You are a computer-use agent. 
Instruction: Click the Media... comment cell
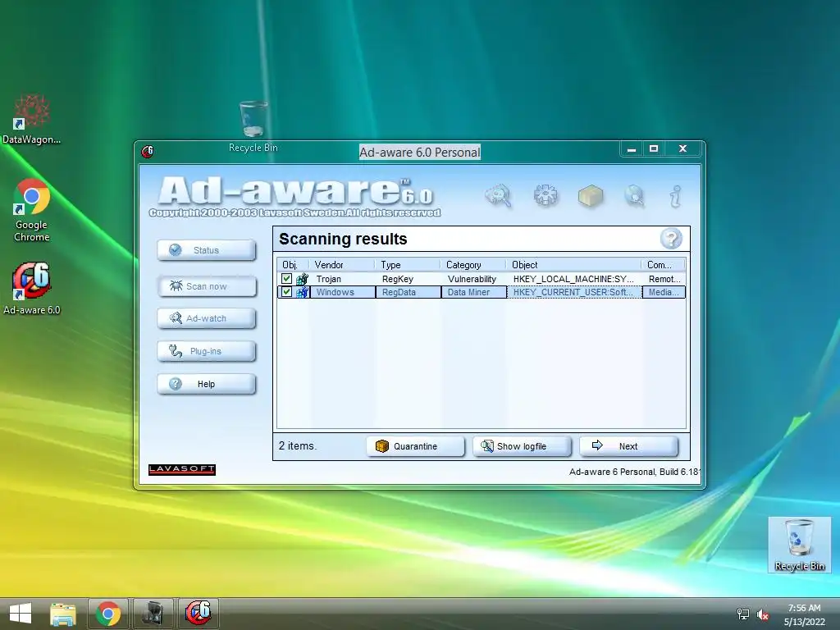point(664,292)
